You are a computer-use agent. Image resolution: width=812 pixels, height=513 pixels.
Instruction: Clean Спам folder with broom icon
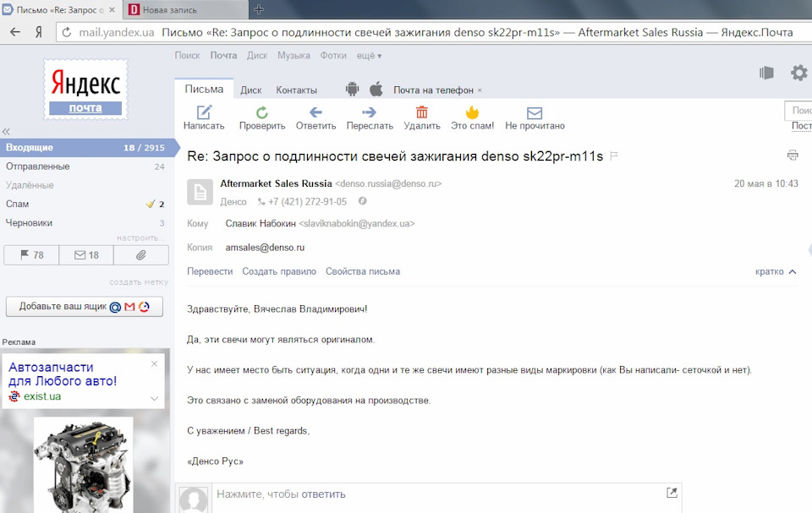click(151, 204)
